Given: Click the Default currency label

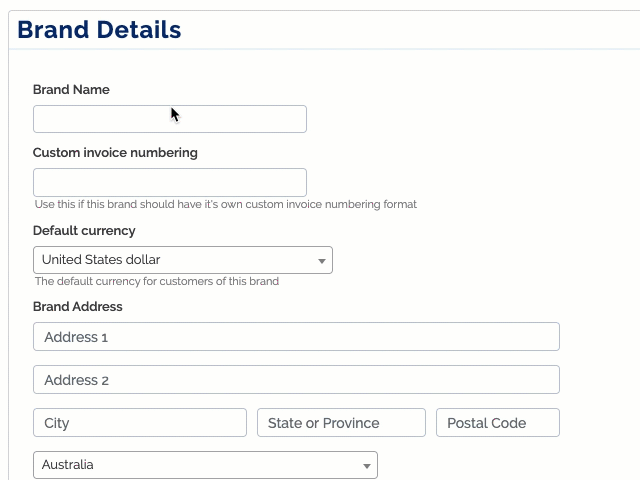Looking at the screenshot, I should click(x=84, y=231).
